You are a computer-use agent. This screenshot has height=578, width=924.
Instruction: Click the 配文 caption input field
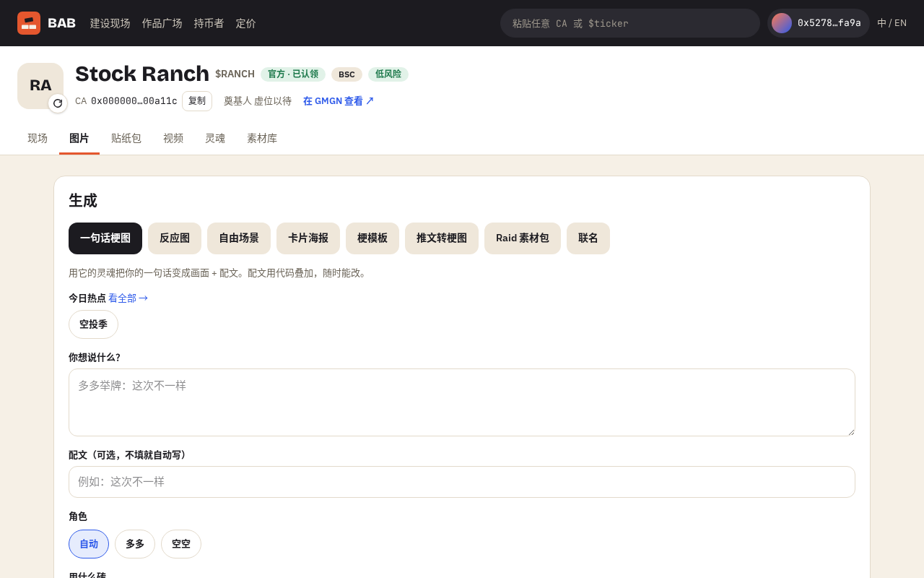pyautogui.click(x=462, y=482)
